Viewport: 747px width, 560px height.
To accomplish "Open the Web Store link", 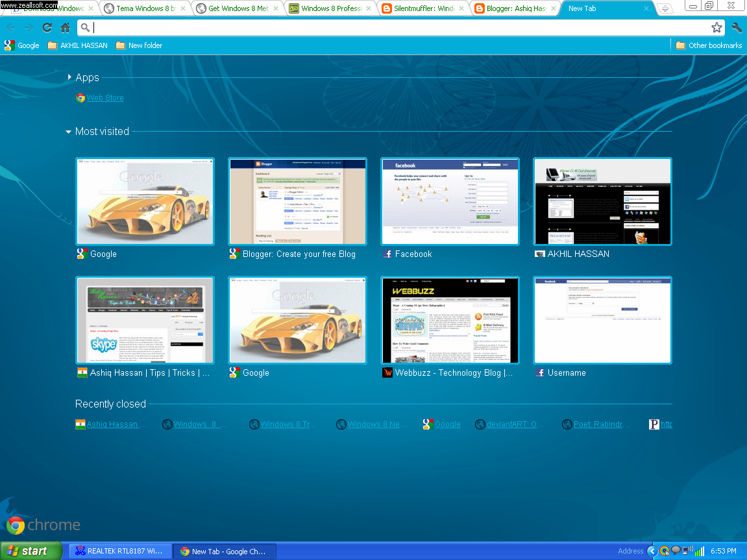I will pos(105,97).
